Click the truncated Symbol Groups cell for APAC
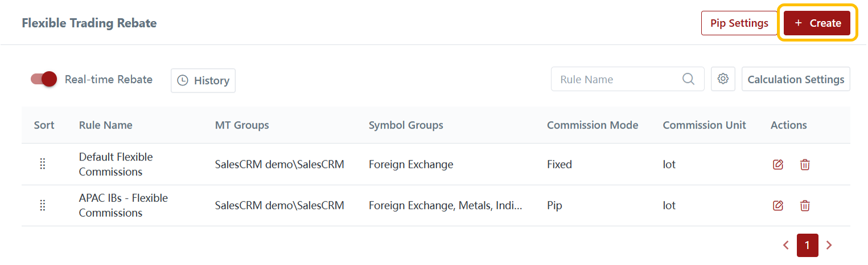868x265 pixels. [445, 205]
